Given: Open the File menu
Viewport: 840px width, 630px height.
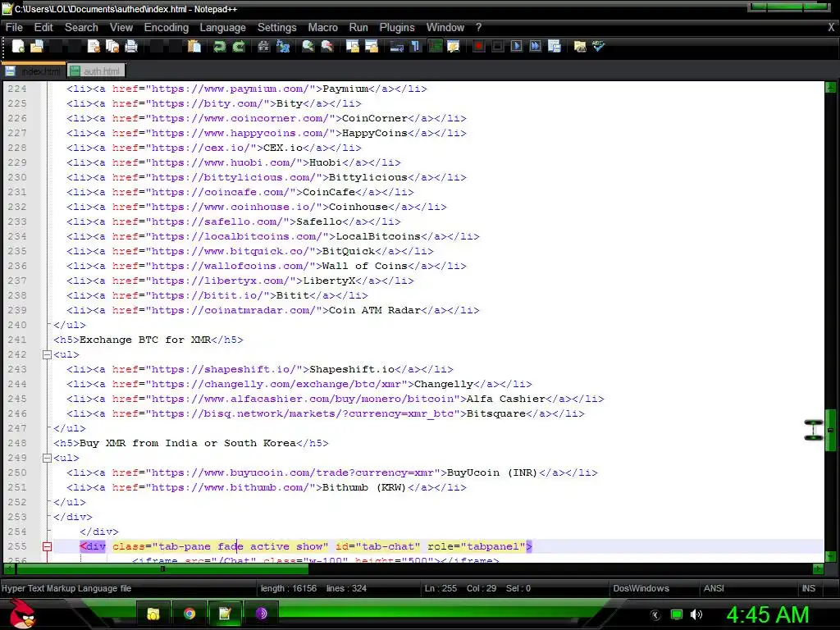Looking at the screenshot, I should (x=14, y=27).
